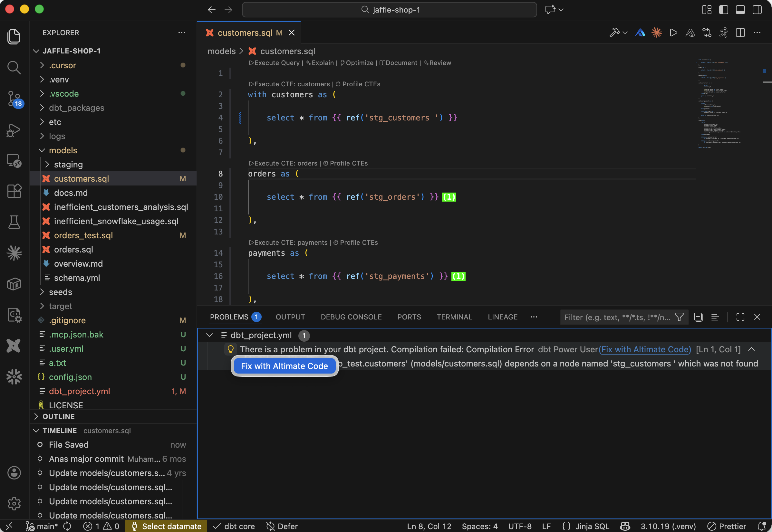Click the Optimize code lens
The image size is (772, 532).
pos(357,63)
